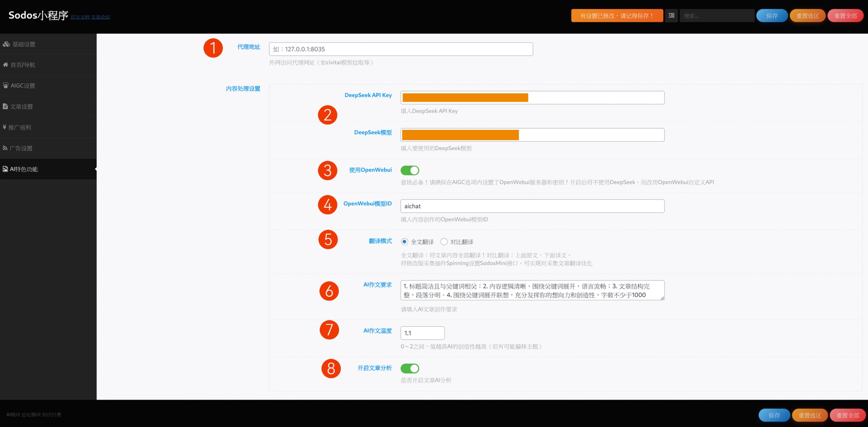
Task: Click the top 重置全部 button
Action: (x=845, y=16)
